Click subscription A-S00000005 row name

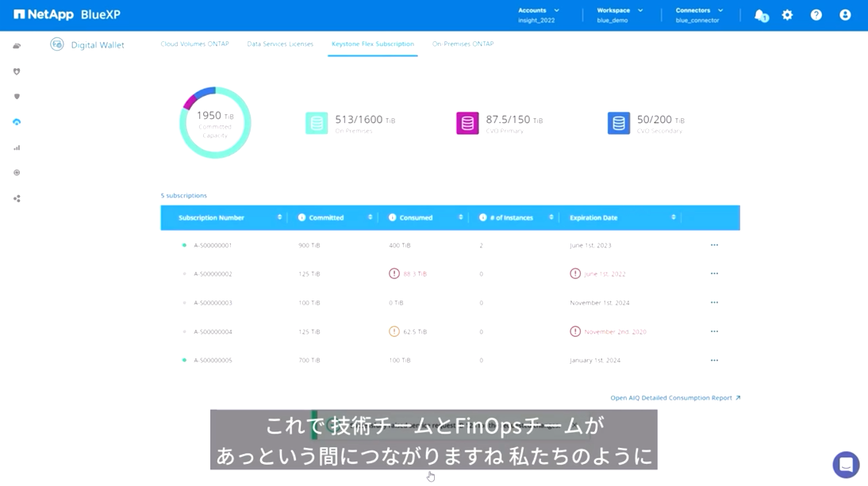pos(213,361)
